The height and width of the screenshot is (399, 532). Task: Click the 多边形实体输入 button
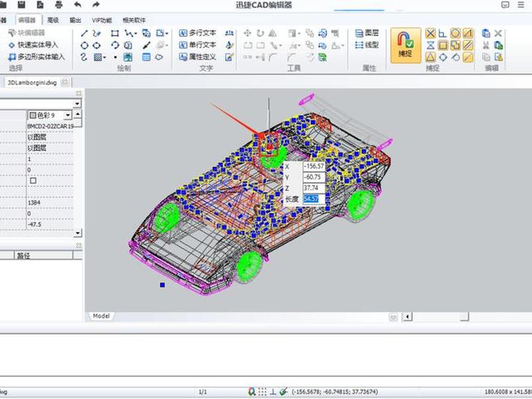pyautogui.click(x=37, y=57)
